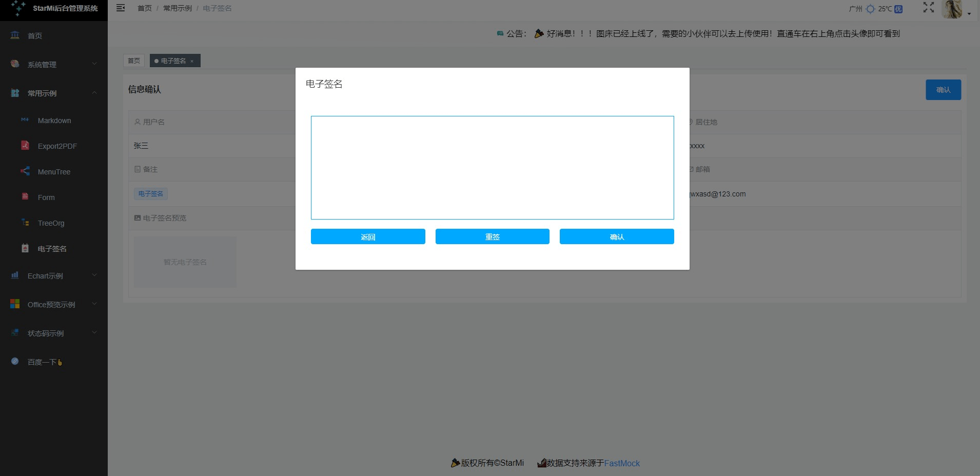Collapse the 常用示例 submenu arrow
The width and height of the screenshot is (980, 476).
pos(94,93)
